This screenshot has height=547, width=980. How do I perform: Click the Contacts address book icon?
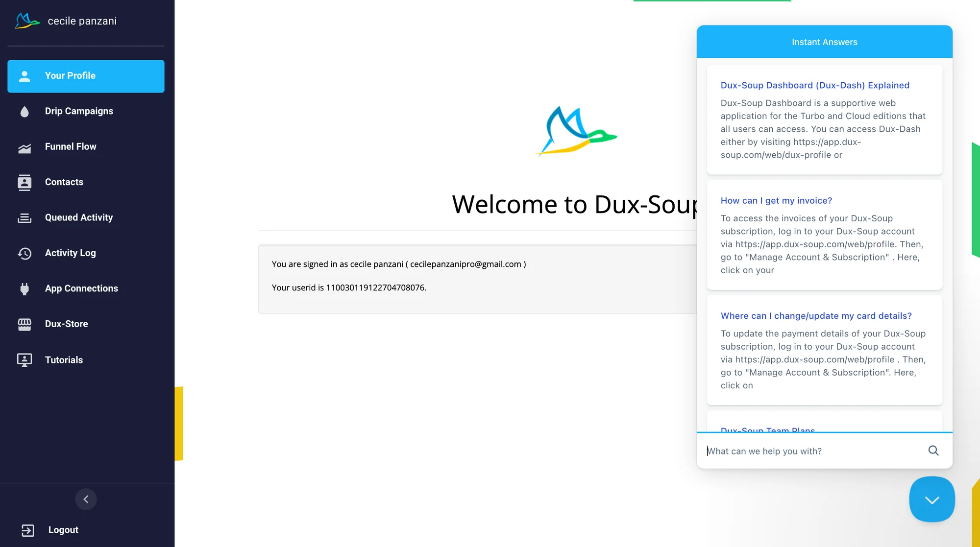coord(24,183)
